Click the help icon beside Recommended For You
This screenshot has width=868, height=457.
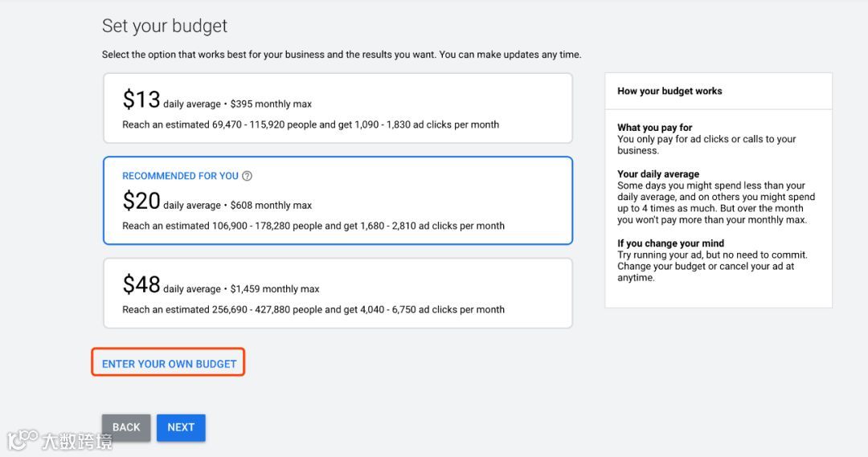[x=247, y=176]
